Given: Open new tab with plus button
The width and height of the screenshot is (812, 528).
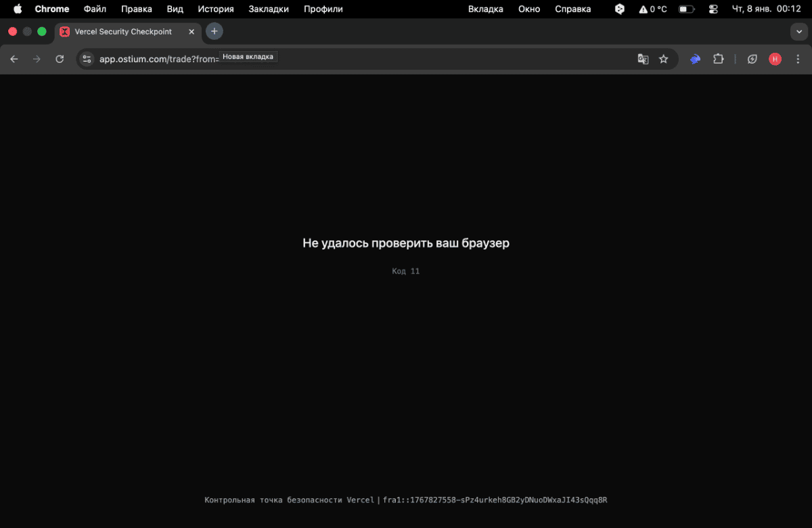Looking at the screenshot, I should 214,31.
